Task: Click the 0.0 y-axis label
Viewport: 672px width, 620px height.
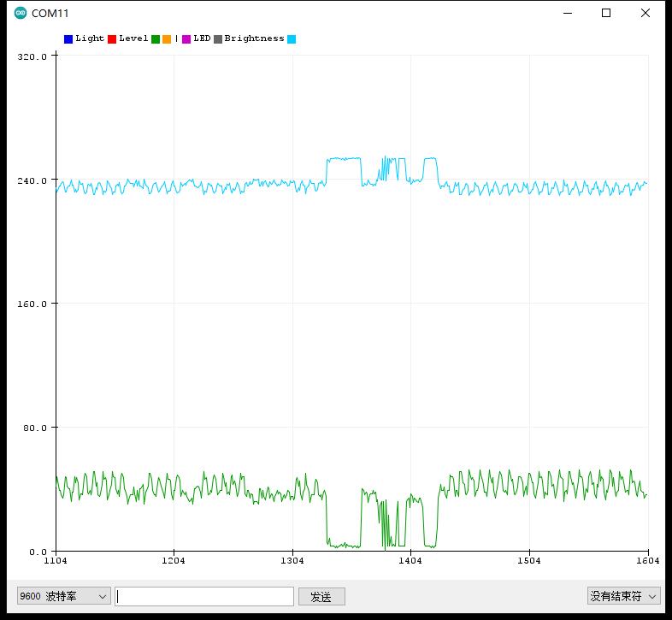Action: (x=38, y=552)
